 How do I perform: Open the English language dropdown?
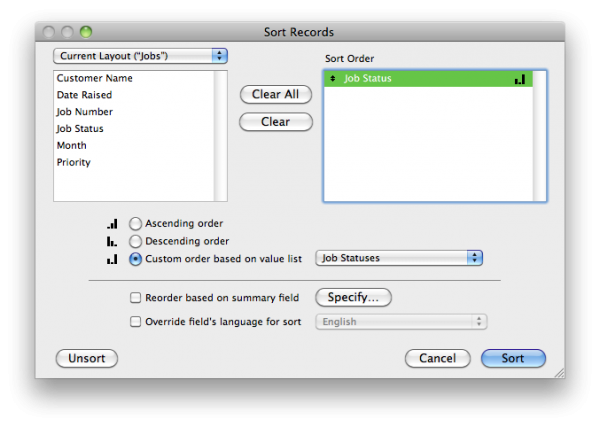(x=401, y=321)
